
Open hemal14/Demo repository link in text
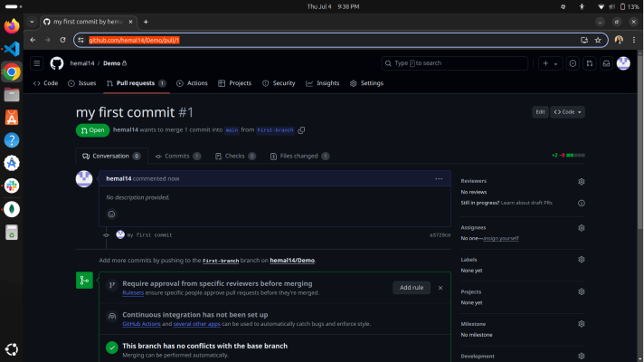coord(292,261)
